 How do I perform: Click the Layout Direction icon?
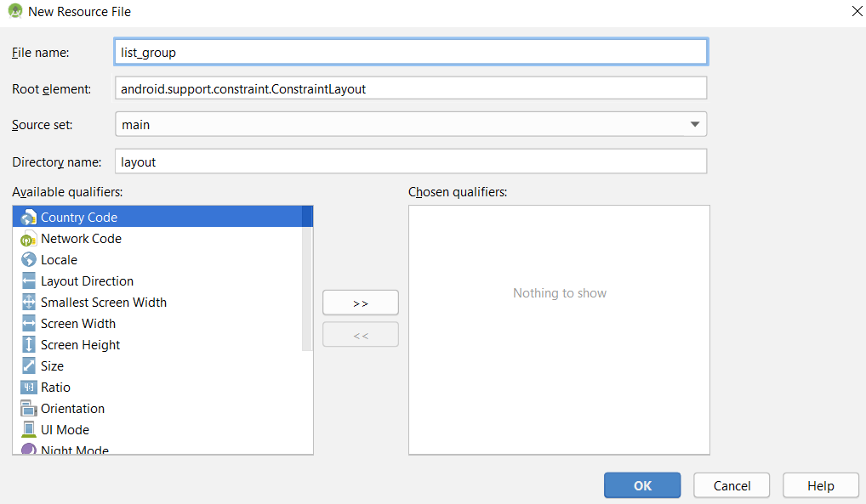pos(29,281)
